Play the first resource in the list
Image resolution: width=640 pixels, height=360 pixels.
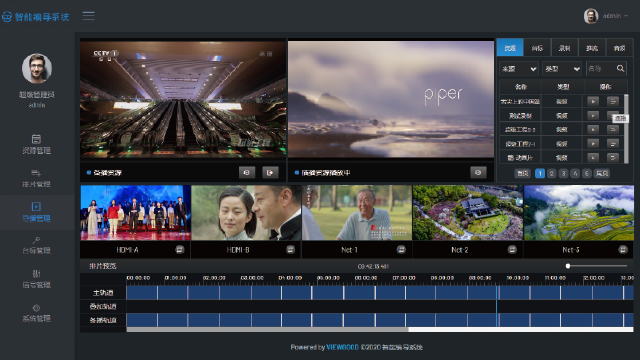(593, 101)
